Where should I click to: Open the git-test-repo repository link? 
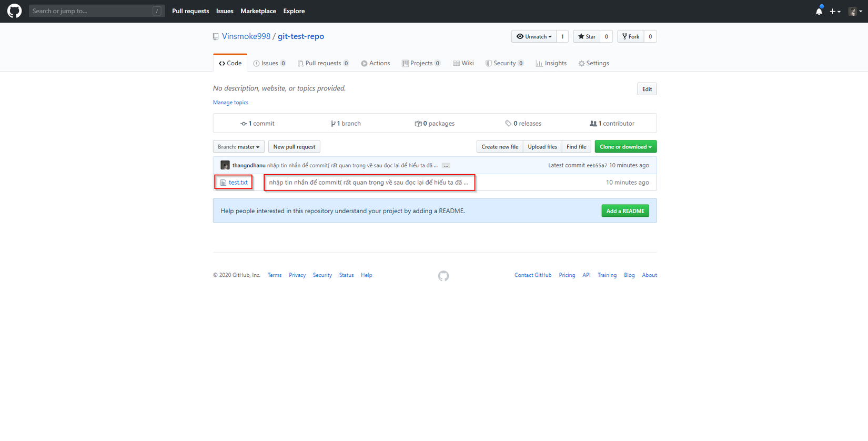(301, 36)
